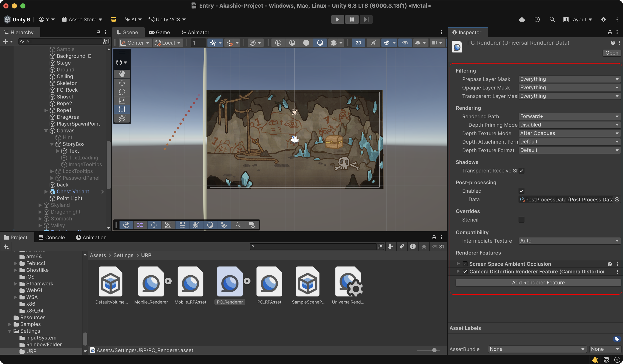This screenshot has height=364, width=623.
Task: Toggle scene lighting button
Action: (373, 43)
